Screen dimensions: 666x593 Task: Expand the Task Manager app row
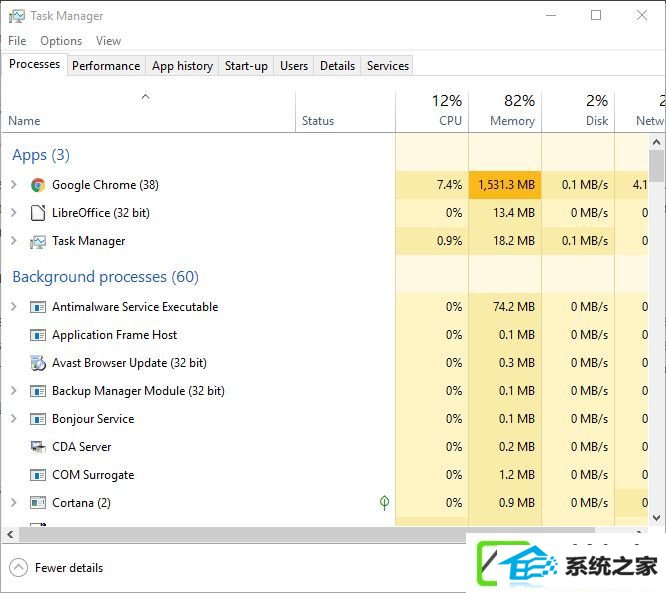(x=14, y=240)
